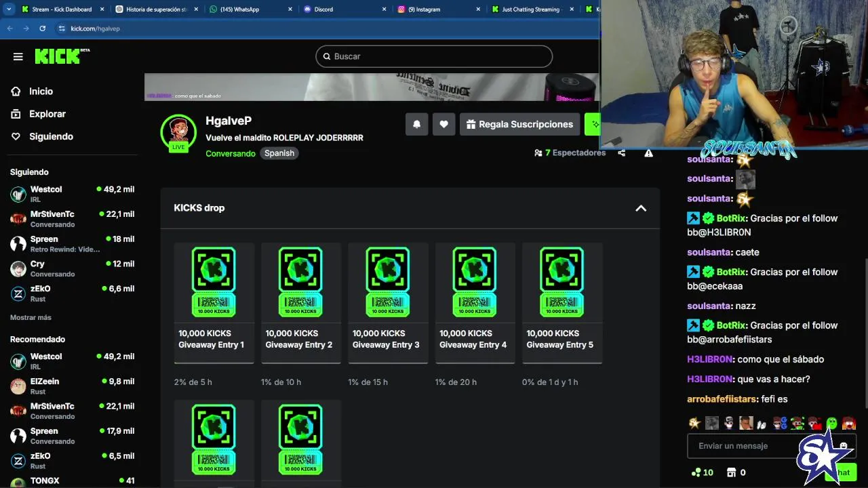The image size is (868, 488).
Task: Focus the Buscar search field
Action: point(434,56)
